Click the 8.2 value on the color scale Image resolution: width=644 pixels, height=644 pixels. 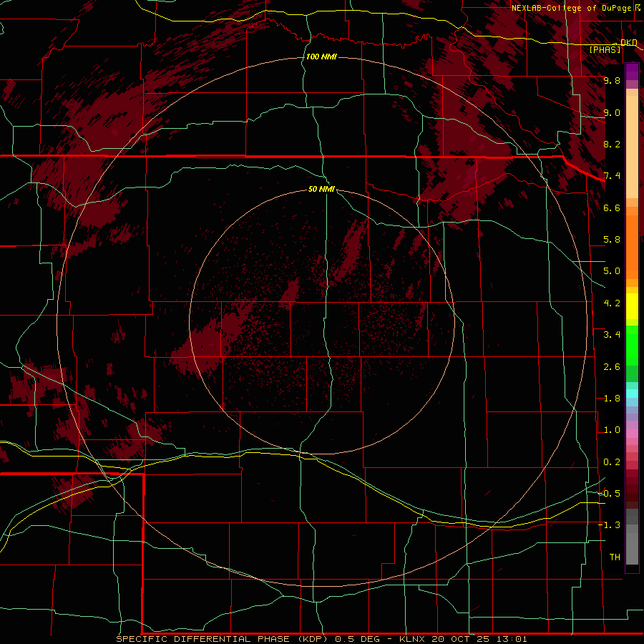pos(612,144)
